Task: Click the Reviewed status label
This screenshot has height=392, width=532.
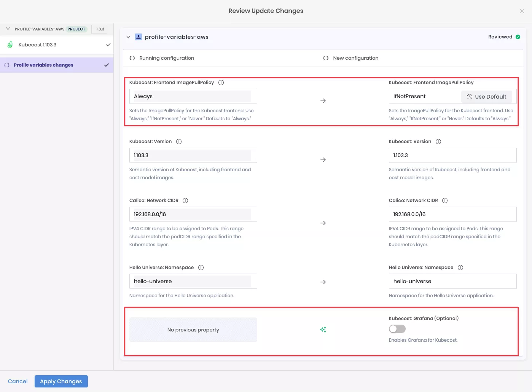Action: pos(500,37)
